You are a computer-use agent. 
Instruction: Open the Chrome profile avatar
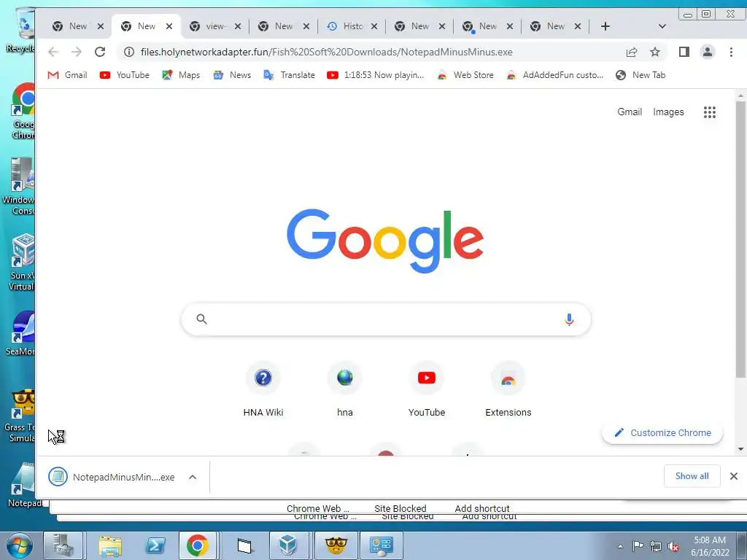click(x=708, y=52)
